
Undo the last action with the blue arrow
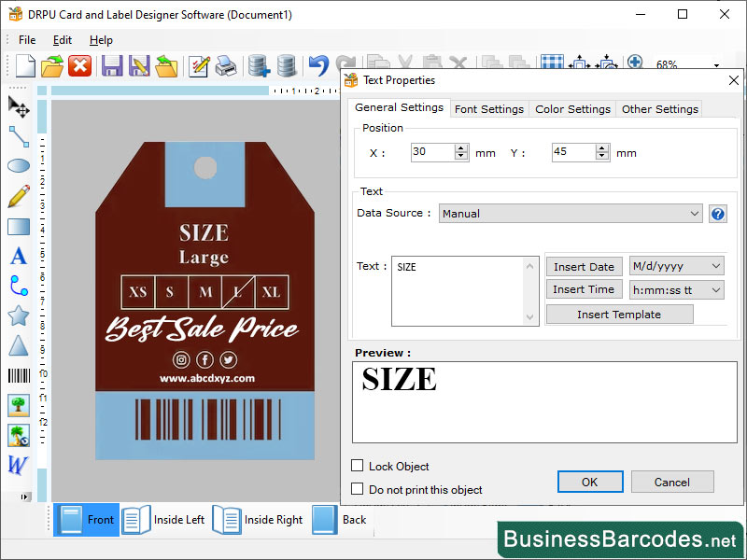[317, 65]
